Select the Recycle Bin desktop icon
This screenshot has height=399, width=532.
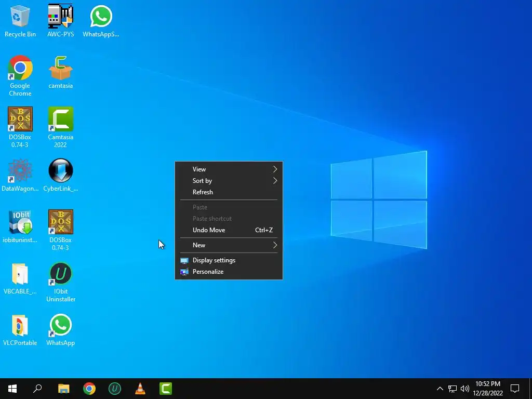pyautogui.click(x=20, y=21)
